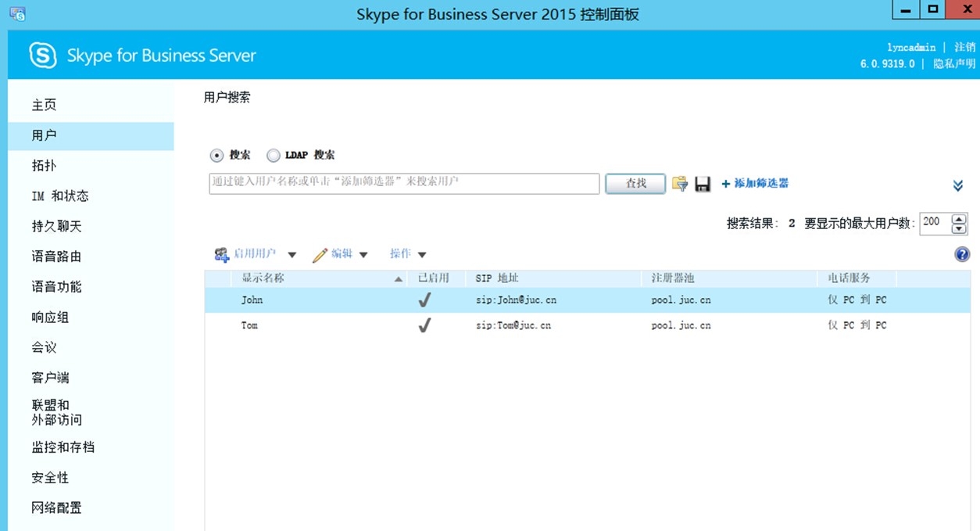Image resolution: width=980 pixels, height=531 pixels.
Task: Click the sip:Tom@juc.cn address cell
Action: pyautogui.click(x=513, y=325)
